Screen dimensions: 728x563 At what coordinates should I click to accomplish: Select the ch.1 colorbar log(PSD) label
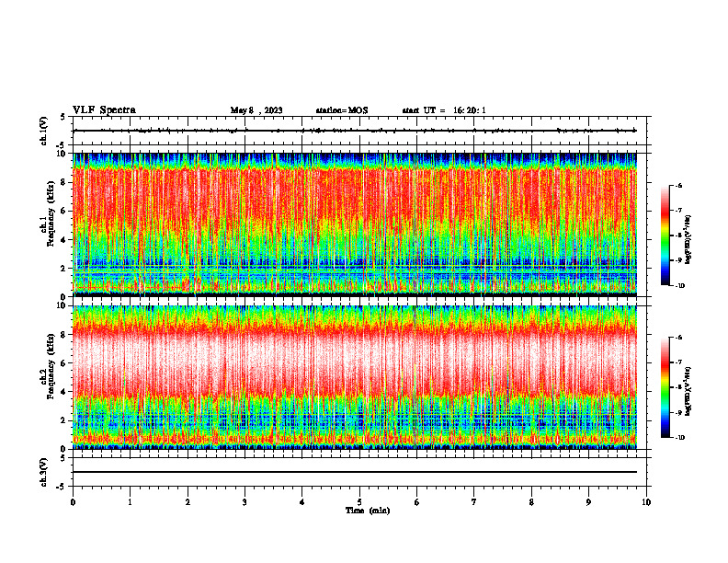tap(688, 240)
